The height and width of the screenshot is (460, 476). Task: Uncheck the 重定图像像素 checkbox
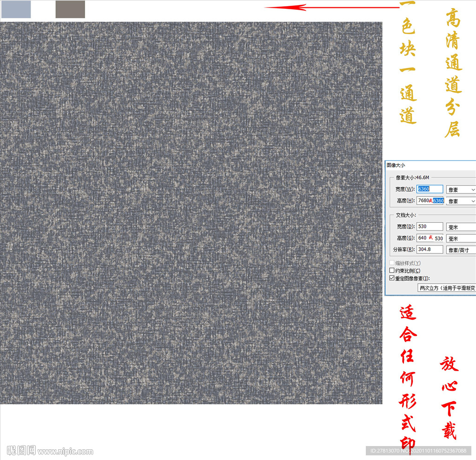click(392, 278)
